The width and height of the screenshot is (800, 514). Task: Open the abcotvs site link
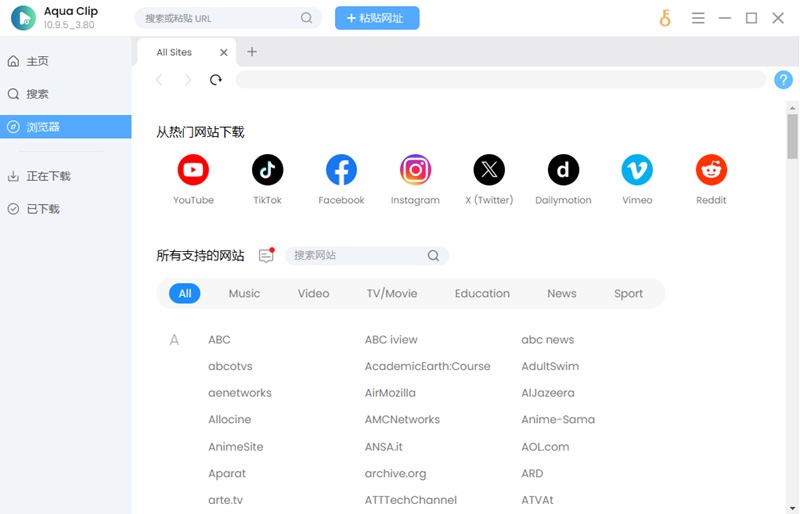click(x=230, y=366)
